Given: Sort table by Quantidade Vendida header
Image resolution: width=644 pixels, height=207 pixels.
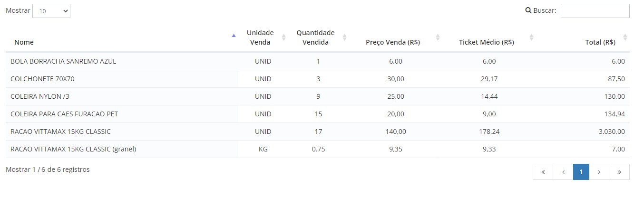Looking at the screenshot, I should click(x=315, y=38).
